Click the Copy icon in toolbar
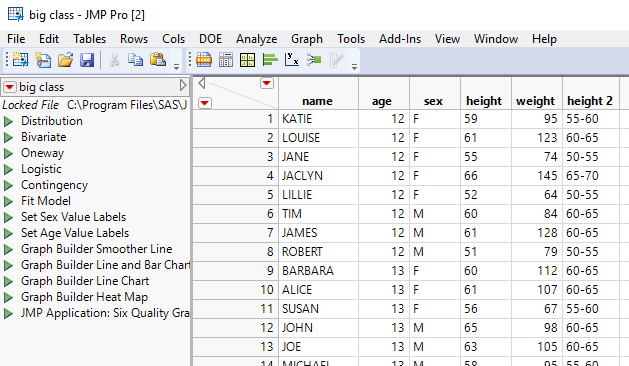The image size is (629, 366). (x=136, y=60)
